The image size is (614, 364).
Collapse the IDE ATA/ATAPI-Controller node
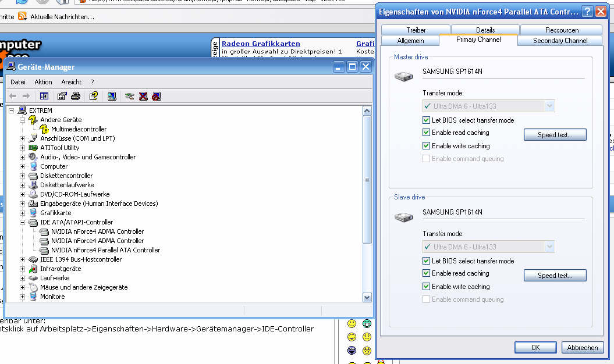[22, 222]
